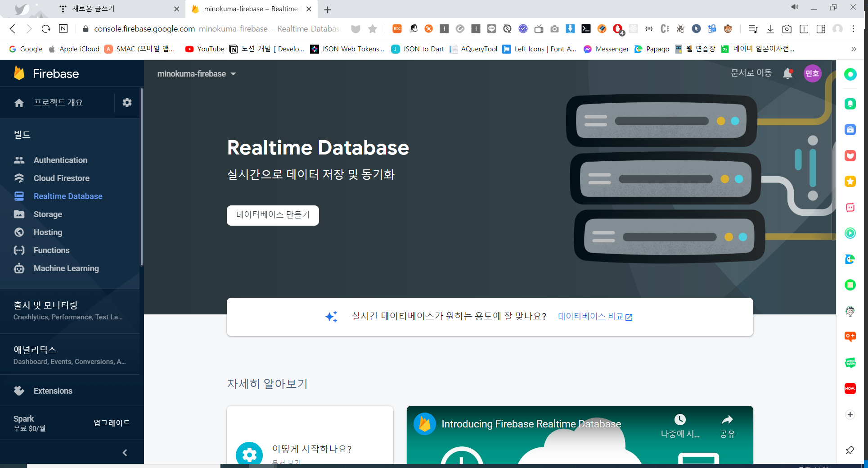The image size is (868, 468).
Task: Click the Functions brackets icon
Action: pyautogui.click(x=19, y=250)
